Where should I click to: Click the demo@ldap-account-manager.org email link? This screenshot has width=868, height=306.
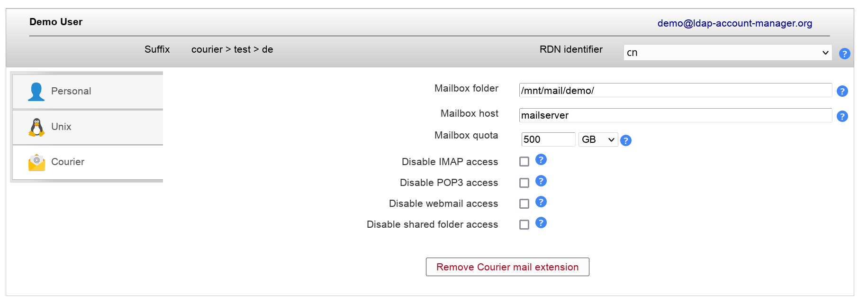point(734,23)
